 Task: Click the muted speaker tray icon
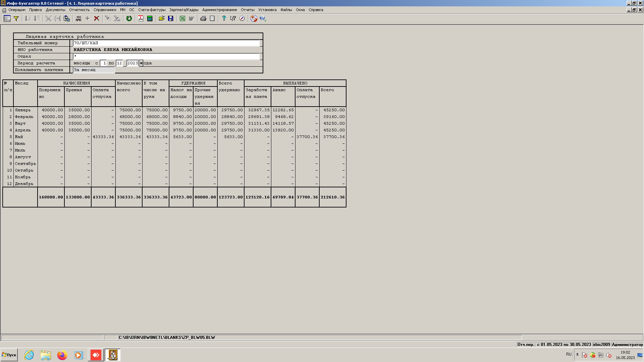609,355
